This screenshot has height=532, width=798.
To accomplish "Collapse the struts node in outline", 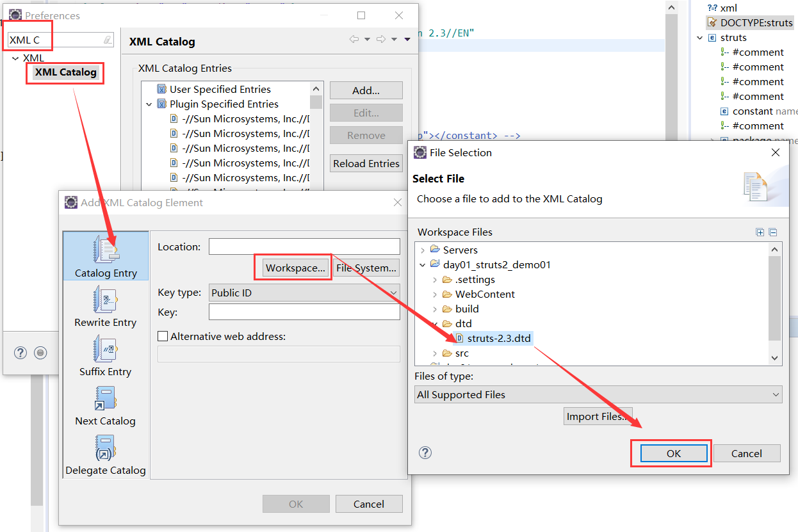I will pyautogui.click(x=700, y=38).
